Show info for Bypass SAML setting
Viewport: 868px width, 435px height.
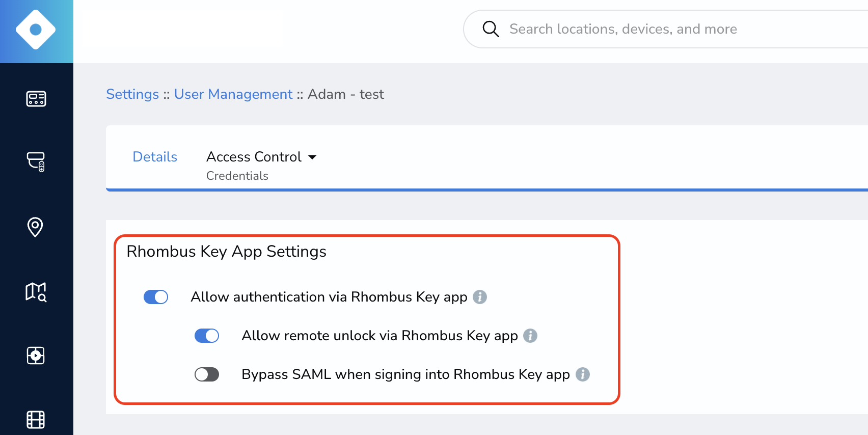pyautogui.click(x=583, y=374)
